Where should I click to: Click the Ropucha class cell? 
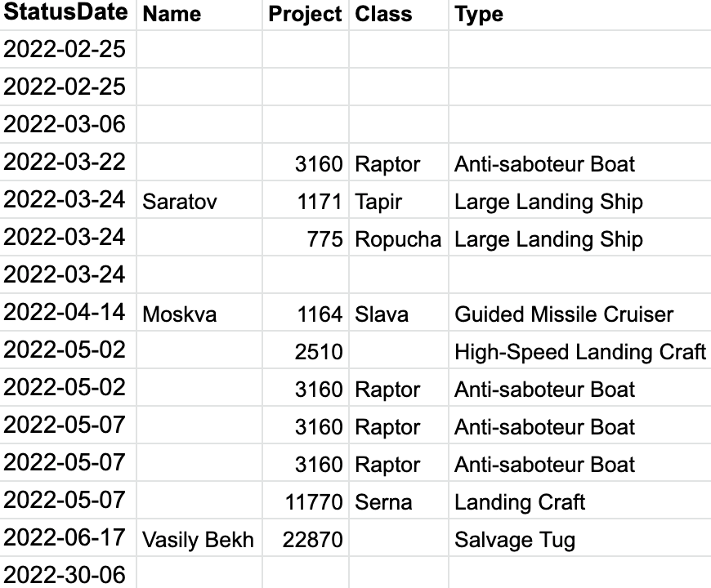pyautogui.click(x=398, y=239)
